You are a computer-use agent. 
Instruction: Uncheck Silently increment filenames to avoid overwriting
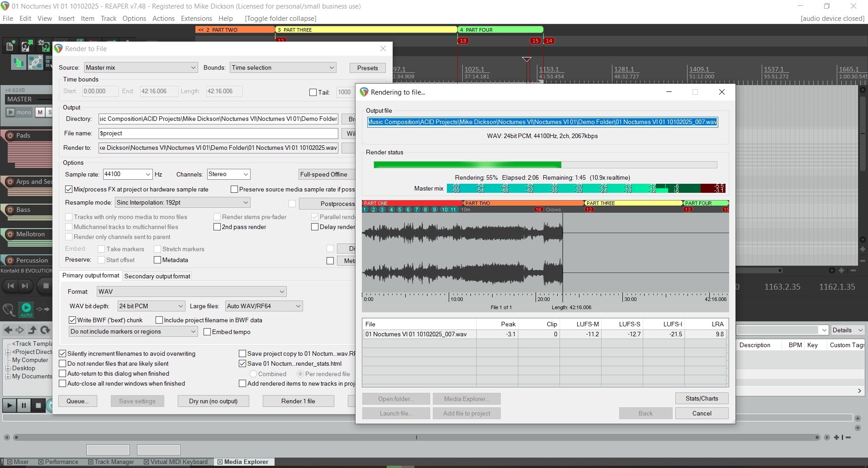(63, 353)
